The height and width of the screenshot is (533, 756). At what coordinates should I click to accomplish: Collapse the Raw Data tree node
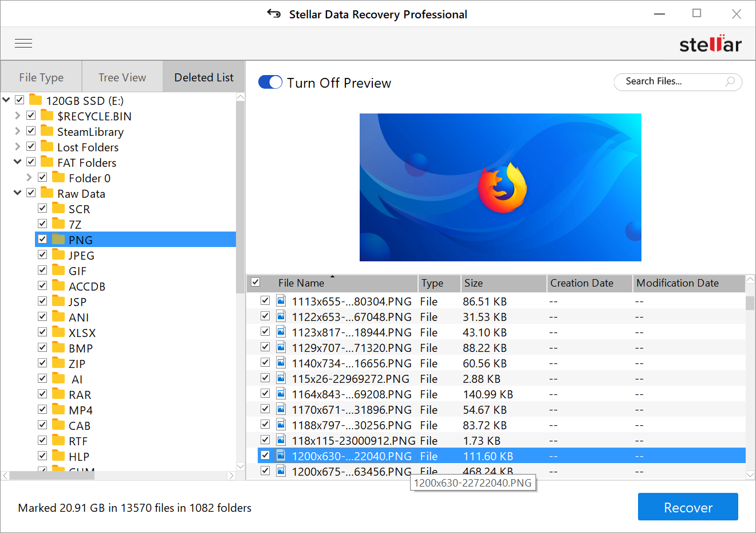pos(18,193)
